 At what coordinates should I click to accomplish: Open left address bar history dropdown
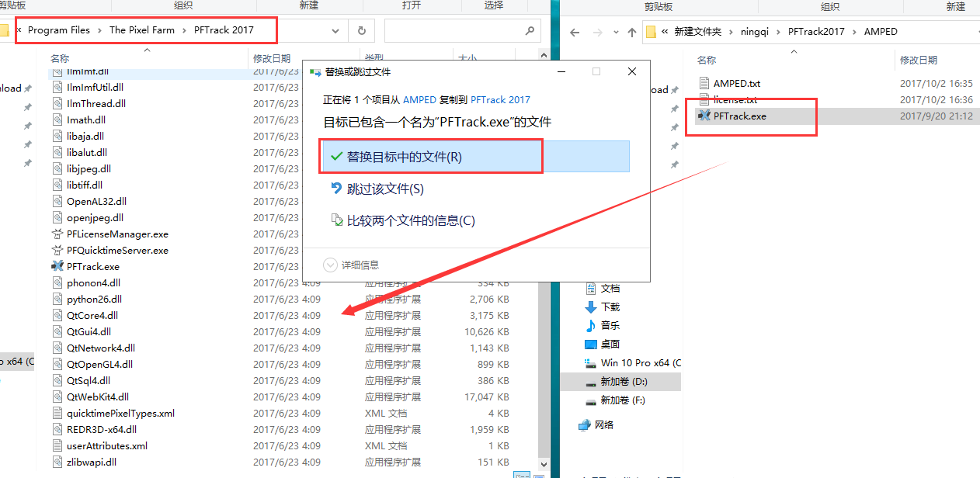[335, 31]
